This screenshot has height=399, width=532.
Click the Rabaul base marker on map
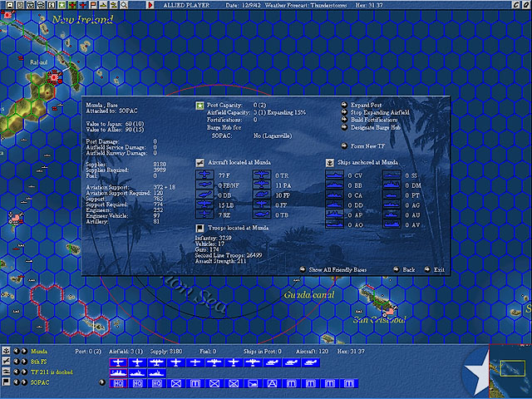[x=54, y=77]
